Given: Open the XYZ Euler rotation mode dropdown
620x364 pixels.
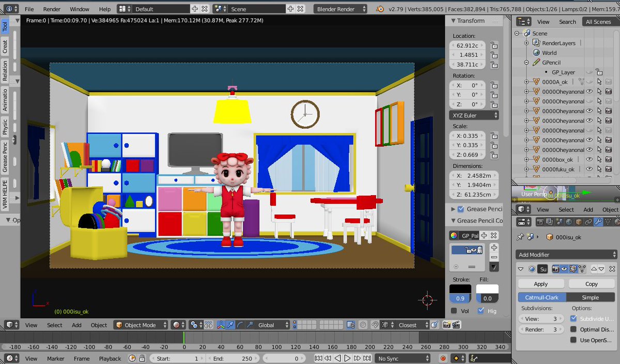Looking at the screenshot, I should point(474,115).
